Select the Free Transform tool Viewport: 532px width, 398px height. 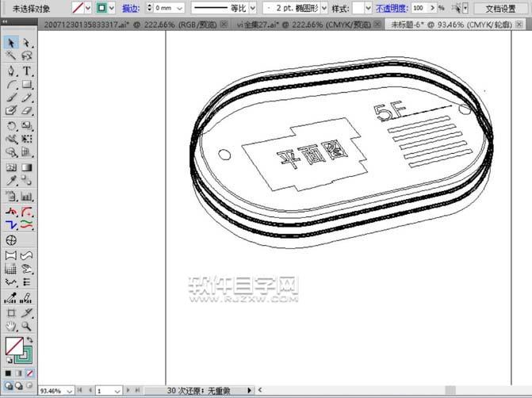pos(26,139)
